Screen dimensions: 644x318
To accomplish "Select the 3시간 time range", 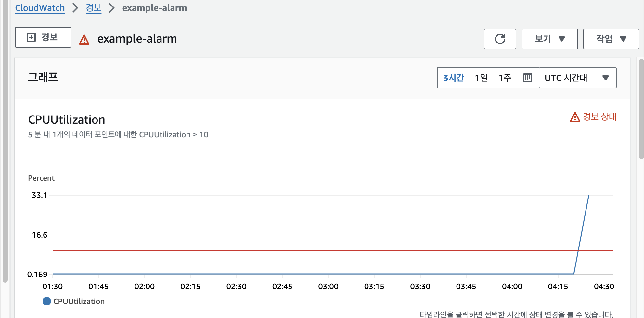I will click(454, 78).
